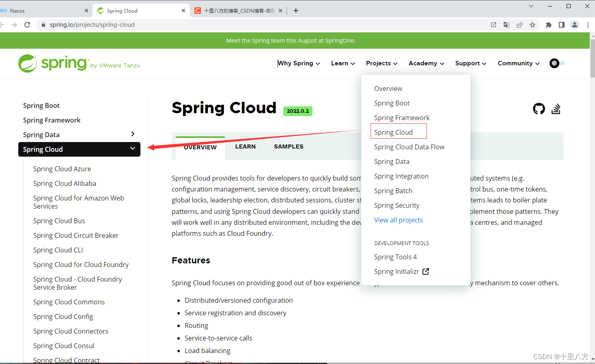Reload the page with the refresh icon
595x364 pixels.
tap(27, 25)
